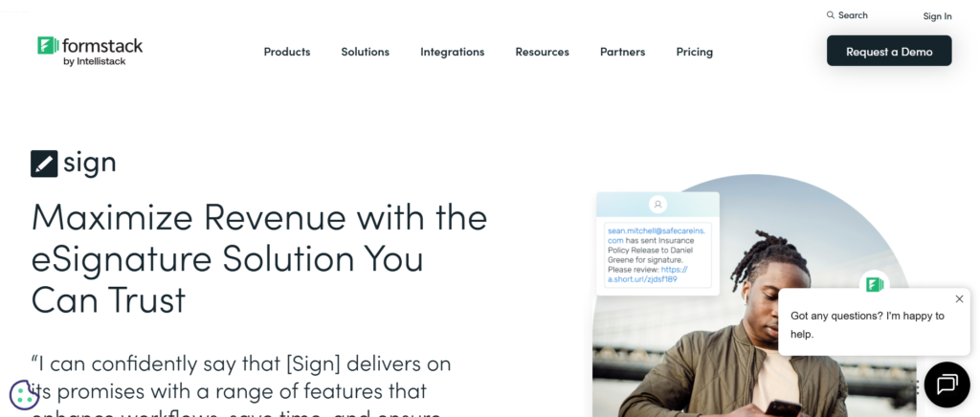
Task: Open the chat launcher bubble icon
Action: tap(947, 384)
